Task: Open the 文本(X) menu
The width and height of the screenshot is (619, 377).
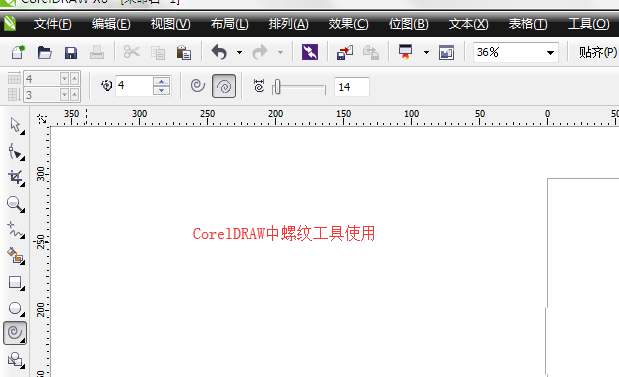Action: click(x=469, y=24)
